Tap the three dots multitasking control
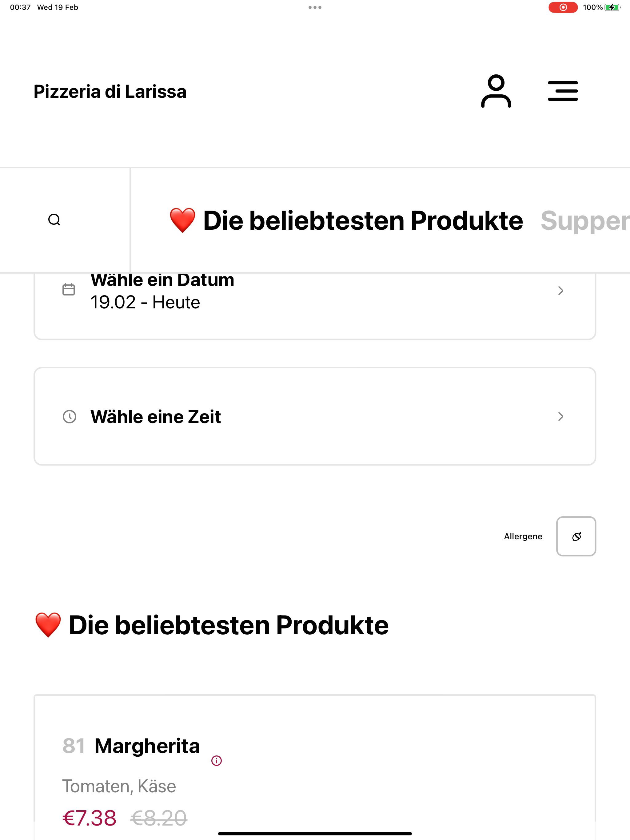 [315, 7]
